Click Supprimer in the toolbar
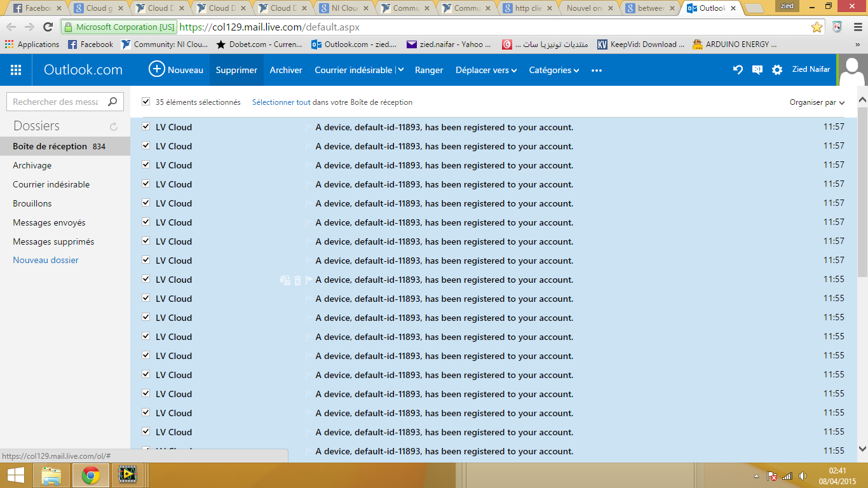The width and height of the screenshot is (868, 488). pos(236,70)
